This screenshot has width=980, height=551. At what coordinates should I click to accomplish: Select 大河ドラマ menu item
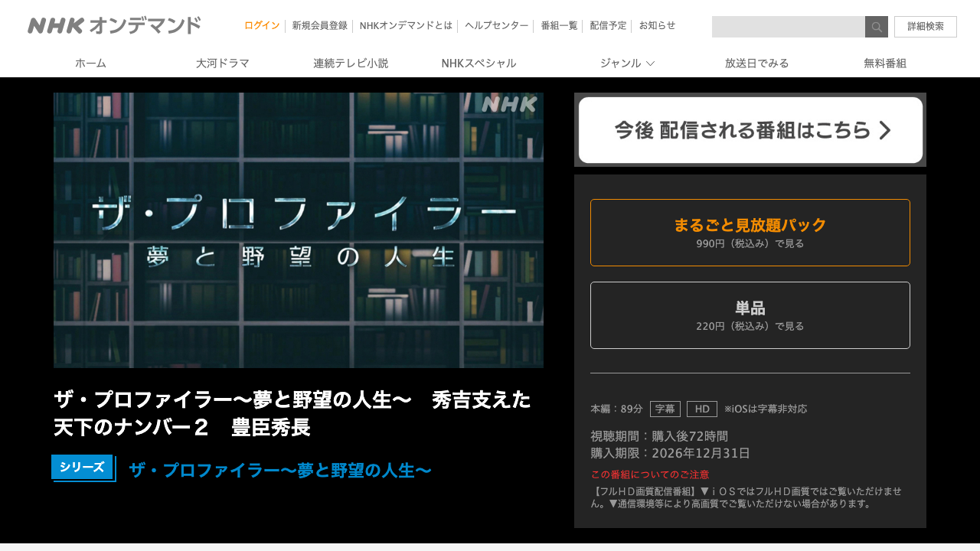223,63
